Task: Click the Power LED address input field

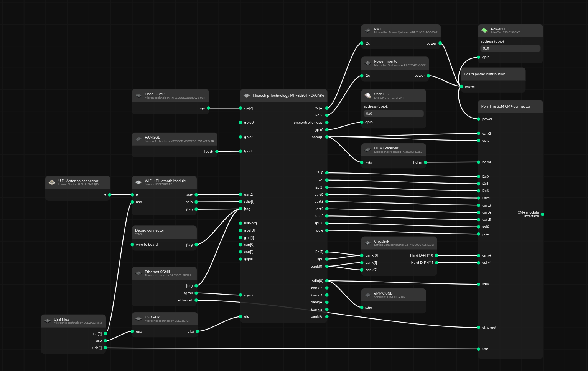Action: [510, 48]
